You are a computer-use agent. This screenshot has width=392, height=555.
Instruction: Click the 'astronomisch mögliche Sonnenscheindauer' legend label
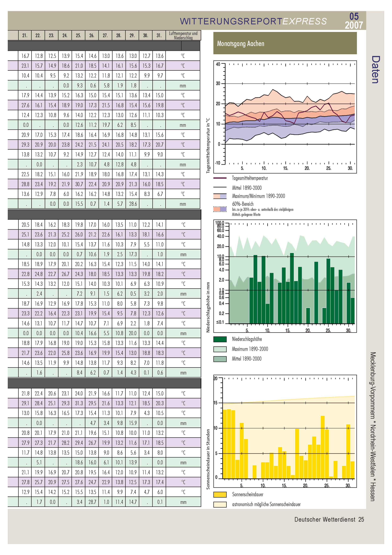(266, 504)
